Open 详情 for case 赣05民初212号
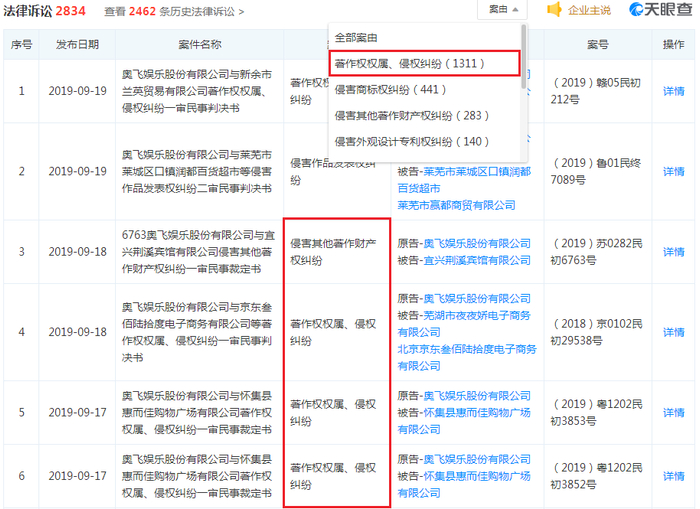The height and width of the screenshot is (509, 700). click(674, 91)
